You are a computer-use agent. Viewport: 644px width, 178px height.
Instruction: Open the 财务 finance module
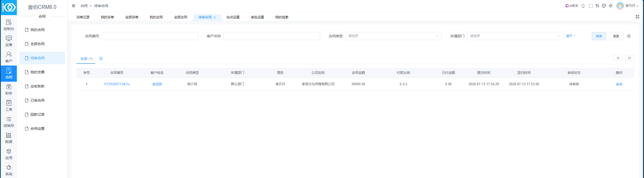(9, 90)
